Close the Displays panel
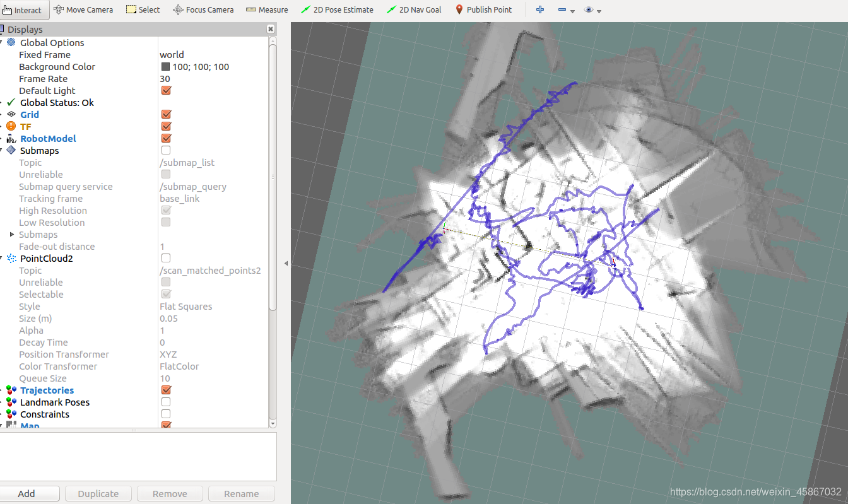Image resolution: width=848 pixels, height=504 pixels. point(271,29)
